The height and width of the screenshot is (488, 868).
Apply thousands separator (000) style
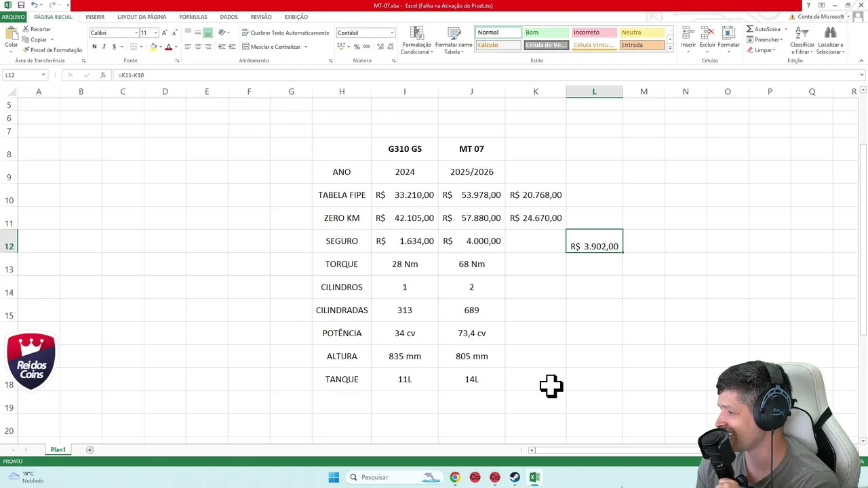coord(367,47)
